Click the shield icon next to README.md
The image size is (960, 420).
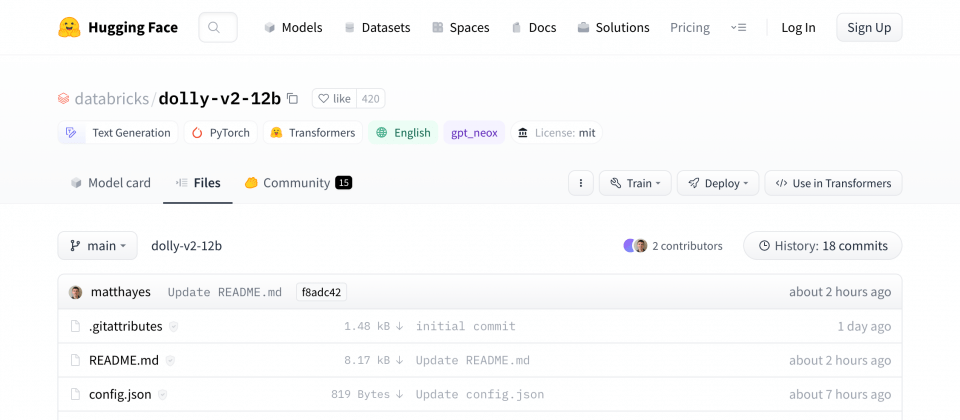click(170, 361)
